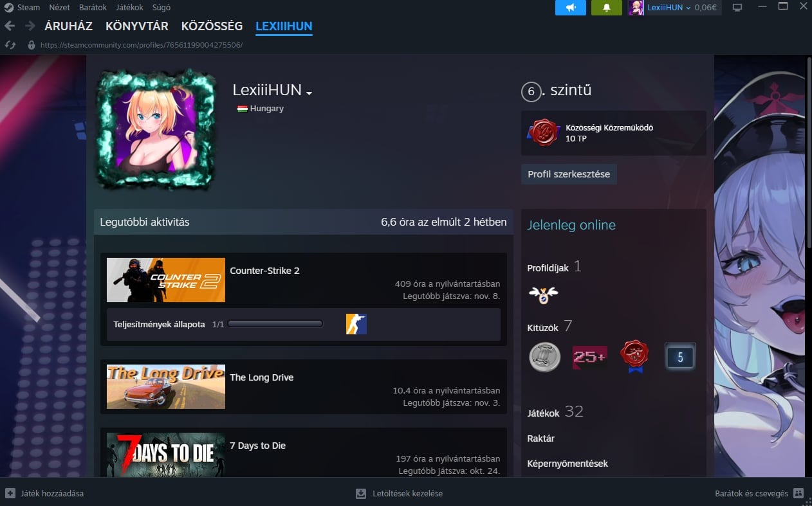The width and height of the screenshot is (812, 506).
Task: Open the Raktár inventory link
Action: point(540,438)
